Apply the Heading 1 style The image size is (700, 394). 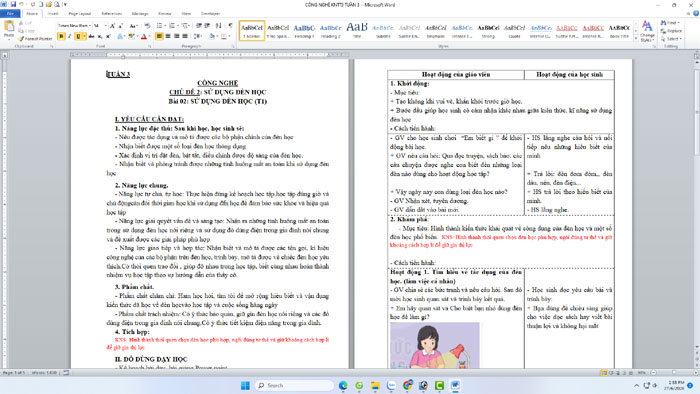coord(304,30)
